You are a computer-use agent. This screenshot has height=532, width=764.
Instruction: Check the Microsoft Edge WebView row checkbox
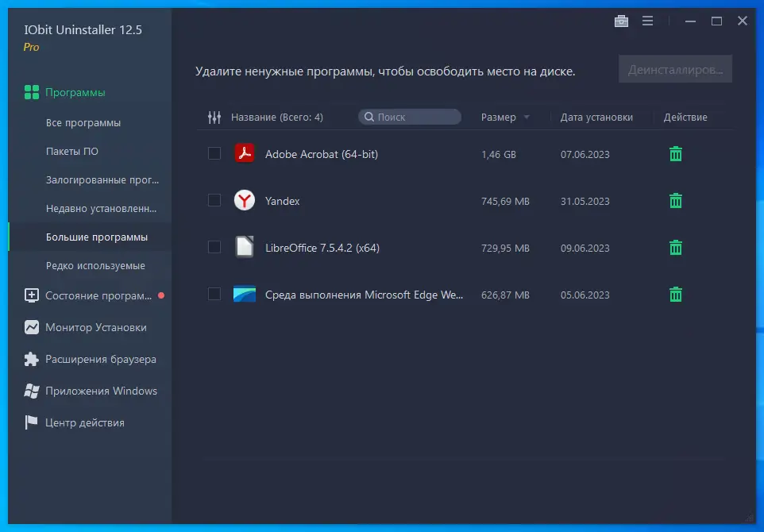coord(214,294)
